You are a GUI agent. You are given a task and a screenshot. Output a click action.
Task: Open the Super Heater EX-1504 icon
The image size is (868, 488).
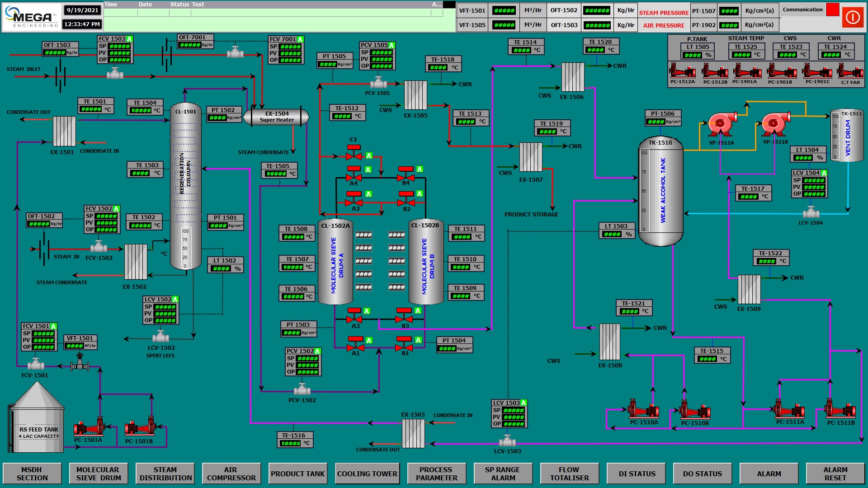[x=276, y=117]
